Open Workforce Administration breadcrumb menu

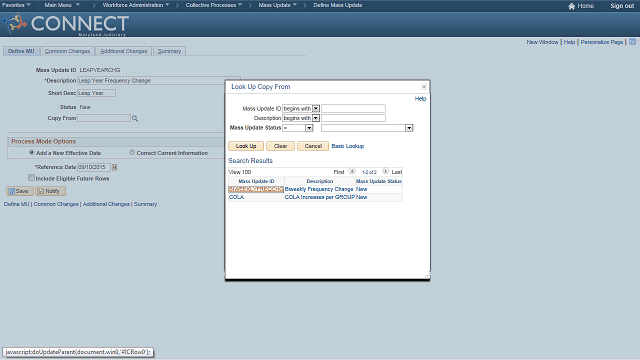[x=136, y=5]
